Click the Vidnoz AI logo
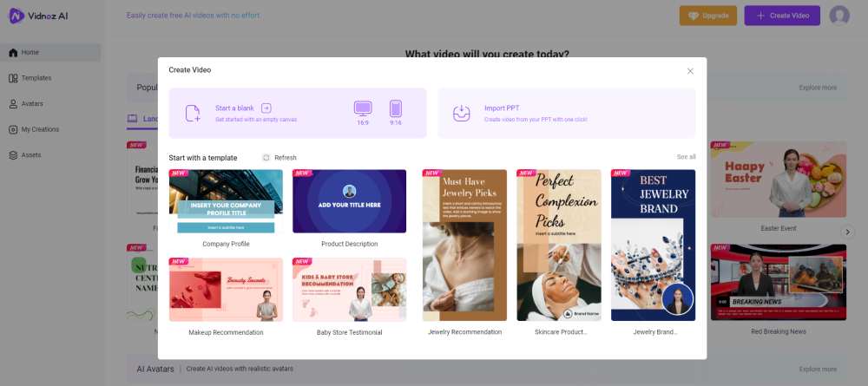 click(x=39, y=16)
